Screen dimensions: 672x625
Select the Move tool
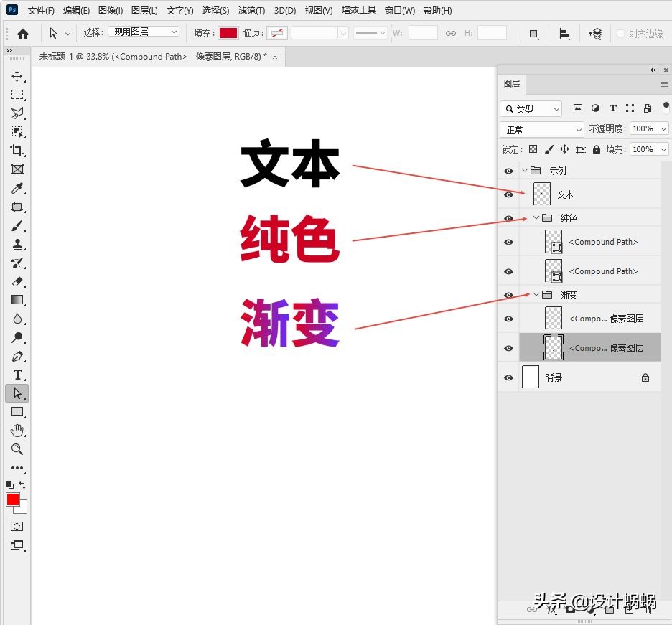(17, 77)
